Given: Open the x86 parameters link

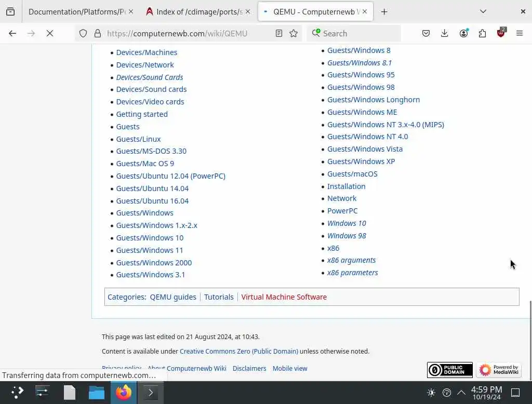Looking at the screenshot, I should 353,273.
